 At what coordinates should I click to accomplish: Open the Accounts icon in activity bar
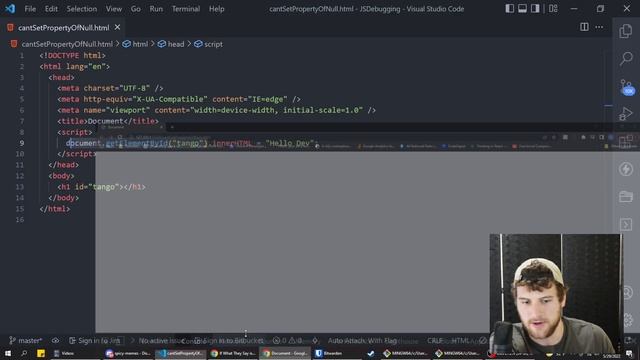[628, 292]
